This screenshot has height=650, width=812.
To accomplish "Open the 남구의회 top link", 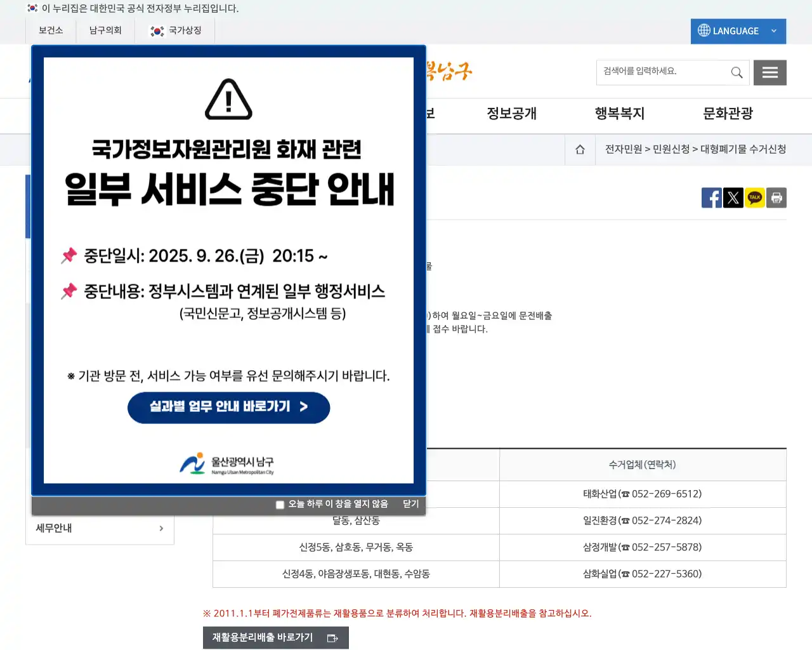I will (105, 30).
